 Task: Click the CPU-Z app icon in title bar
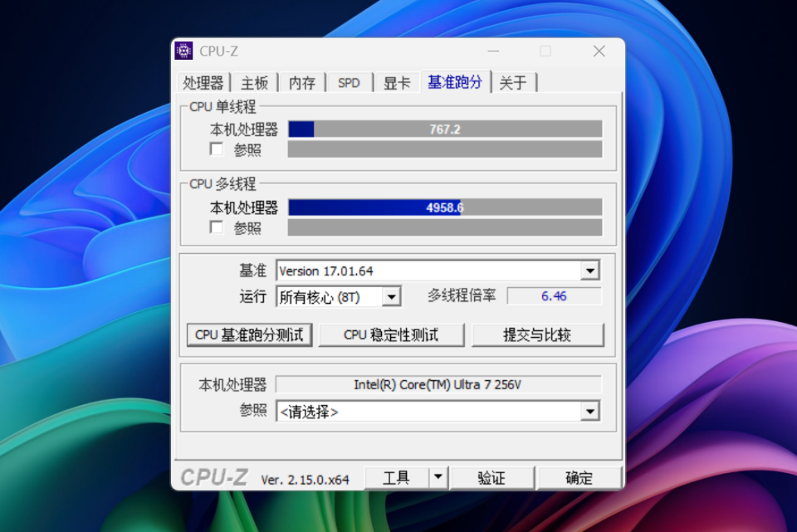(183, 51)
